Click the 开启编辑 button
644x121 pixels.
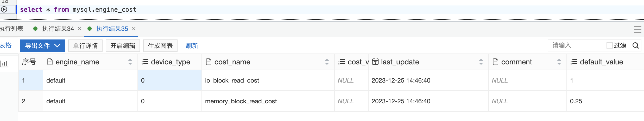123,46
